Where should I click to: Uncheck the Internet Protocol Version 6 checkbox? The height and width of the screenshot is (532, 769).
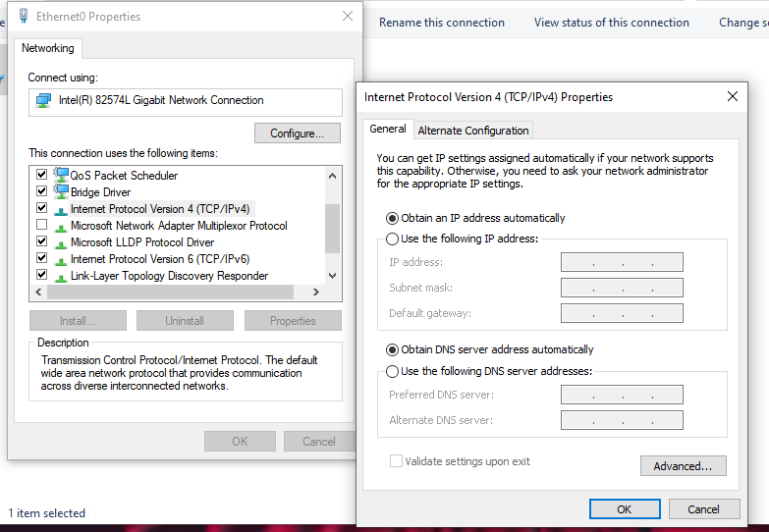click(x=41, y=259)
